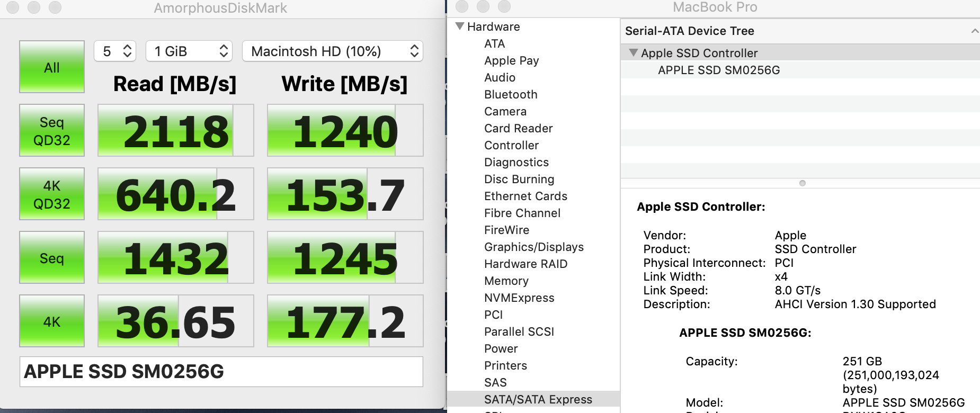Run all benchmarks with the All button

point(52,67)
